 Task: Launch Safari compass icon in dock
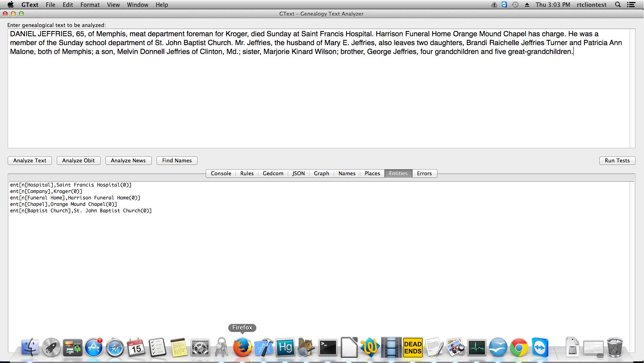[x=115, y=347]
